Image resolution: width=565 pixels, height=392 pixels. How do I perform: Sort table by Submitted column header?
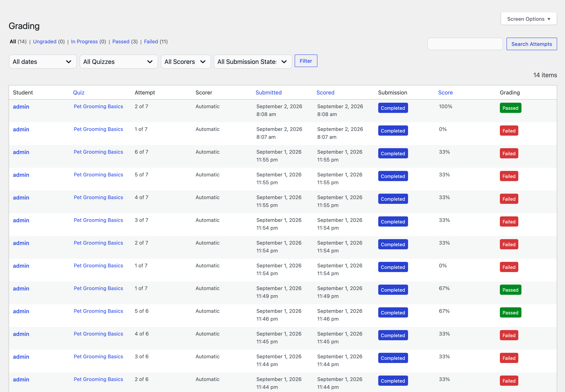[x=269, y=93]
